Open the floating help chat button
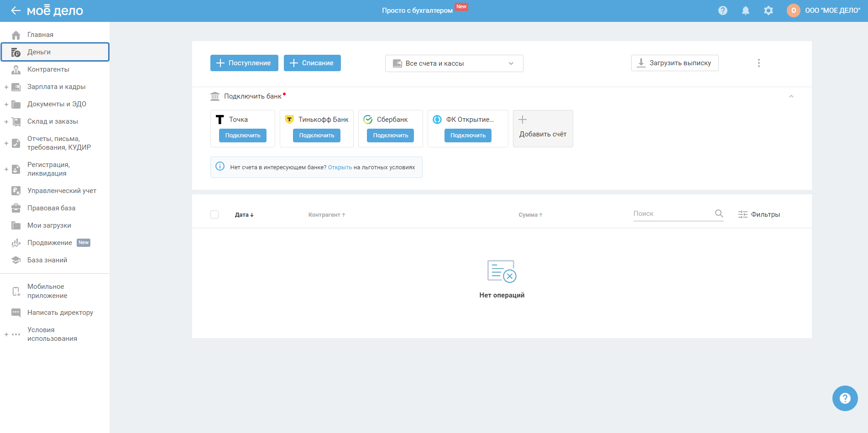 (845, 398)
